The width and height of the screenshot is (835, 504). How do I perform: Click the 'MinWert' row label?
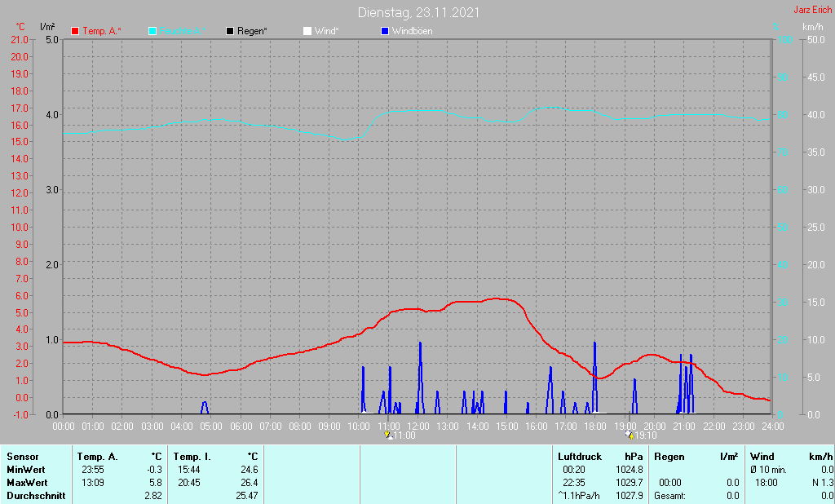(x=26, y=470)
